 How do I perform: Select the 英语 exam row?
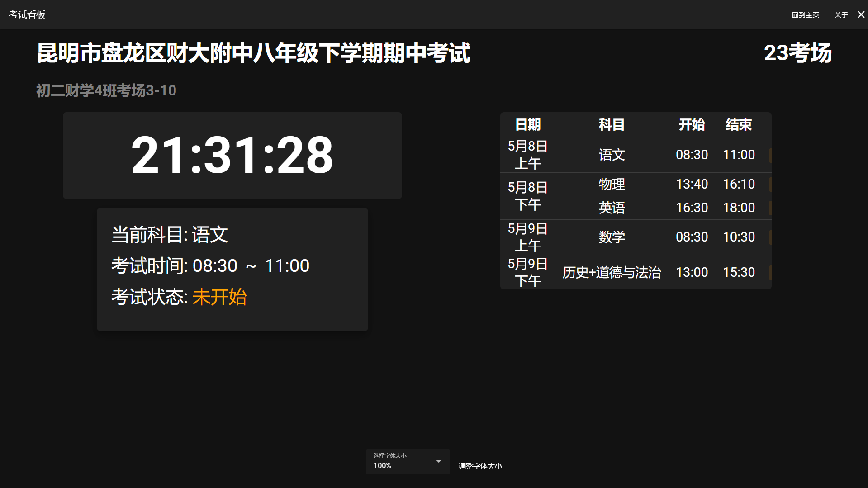pos(612,208)
